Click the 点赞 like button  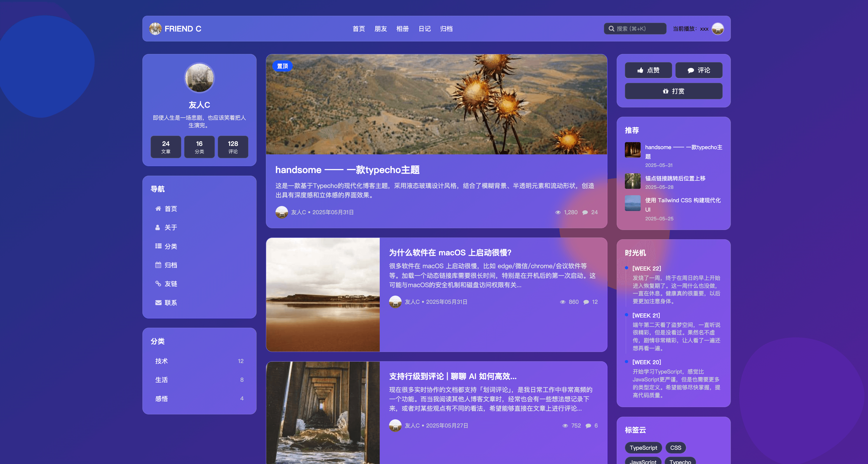648,70
